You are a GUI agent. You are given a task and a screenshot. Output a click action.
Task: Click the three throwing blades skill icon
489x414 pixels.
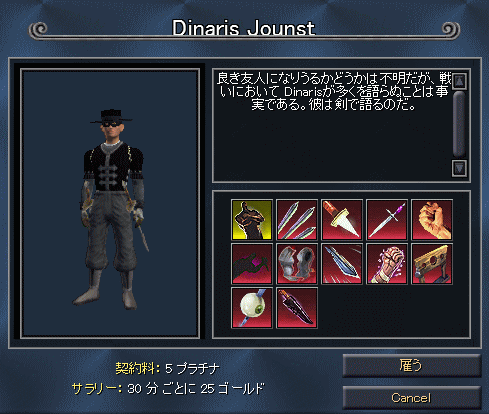point(297,220)
